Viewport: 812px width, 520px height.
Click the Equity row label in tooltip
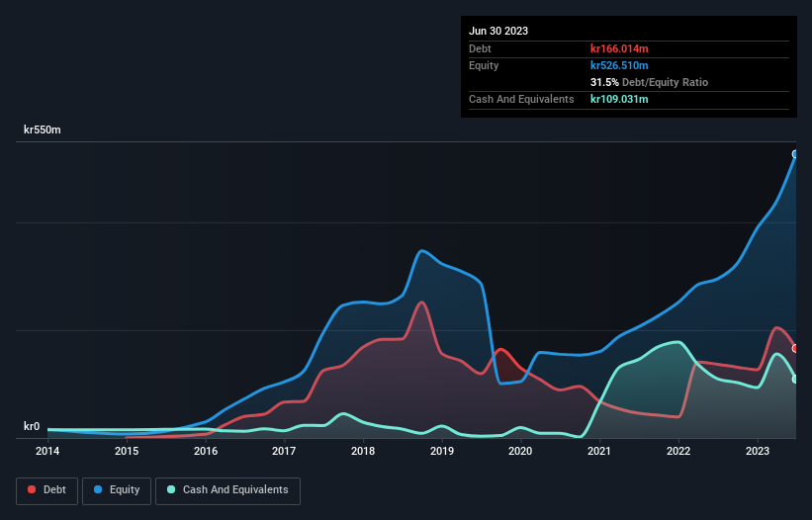click(x=484, y=65)
